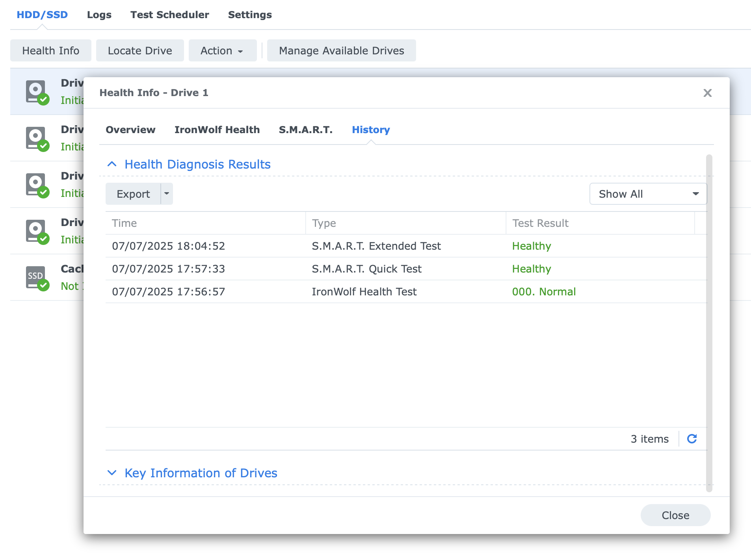Click the Health Info toolbar button
Image resolution: width=751 pixels, height=560 pixels.
pyautogui.click(x=51, y=50)
